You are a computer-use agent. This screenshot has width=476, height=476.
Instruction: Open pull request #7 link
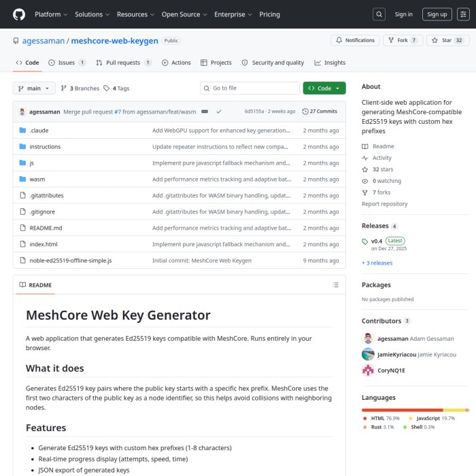point(118,112)
